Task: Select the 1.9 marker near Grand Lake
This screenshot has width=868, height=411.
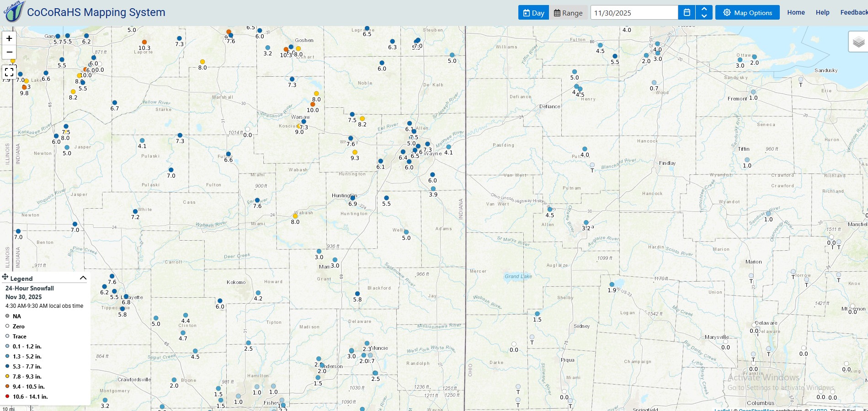Action: click(612, 285)
